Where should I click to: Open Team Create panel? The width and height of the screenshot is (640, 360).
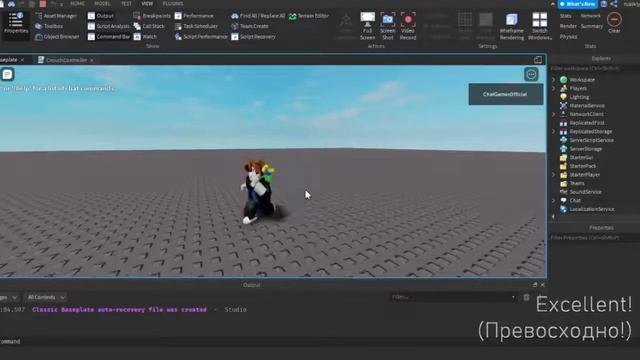250,26
